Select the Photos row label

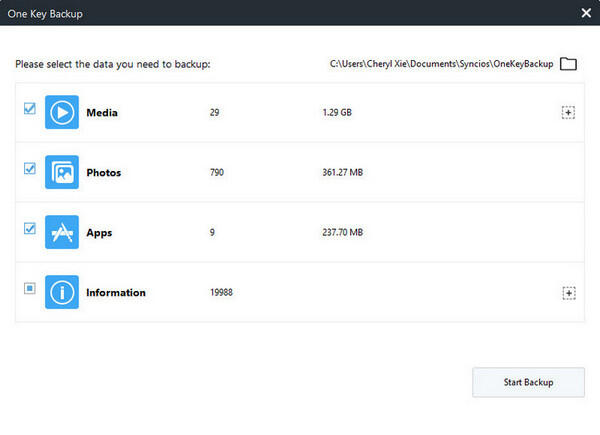pyautogui.click(x=104, y=173)
